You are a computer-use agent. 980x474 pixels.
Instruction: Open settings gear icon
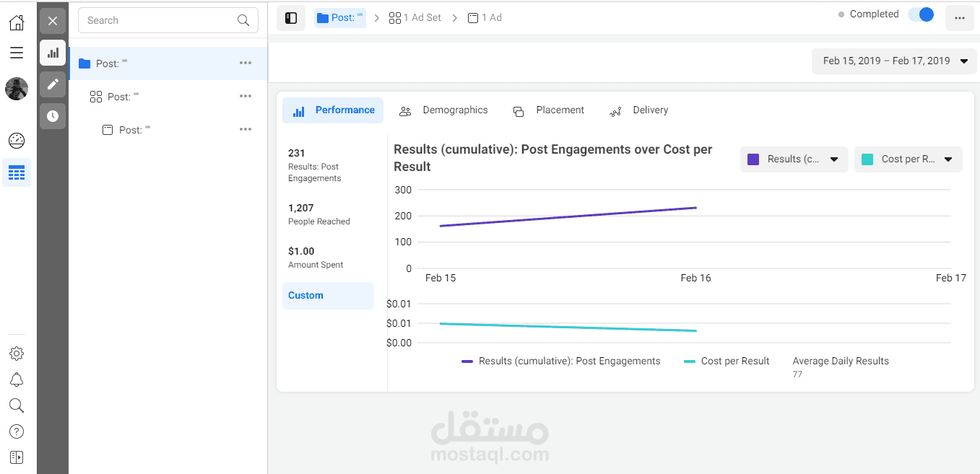(x=17, y=354)
